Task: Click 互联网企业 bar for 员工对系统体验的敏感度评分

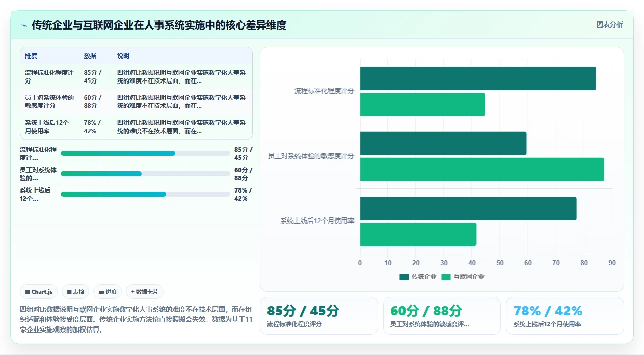Action: click(482, 170)
